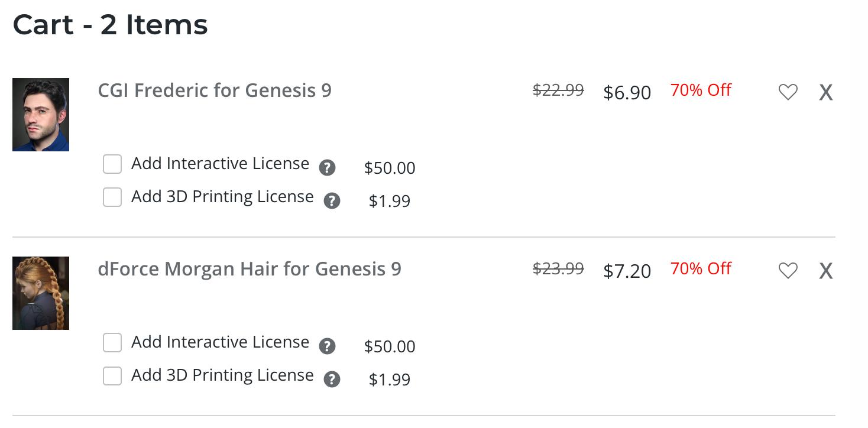Favorite dForce Morgan Hair with heart icon
The height and width of the screenshot is (428, 868).
(x=788, y=271)
